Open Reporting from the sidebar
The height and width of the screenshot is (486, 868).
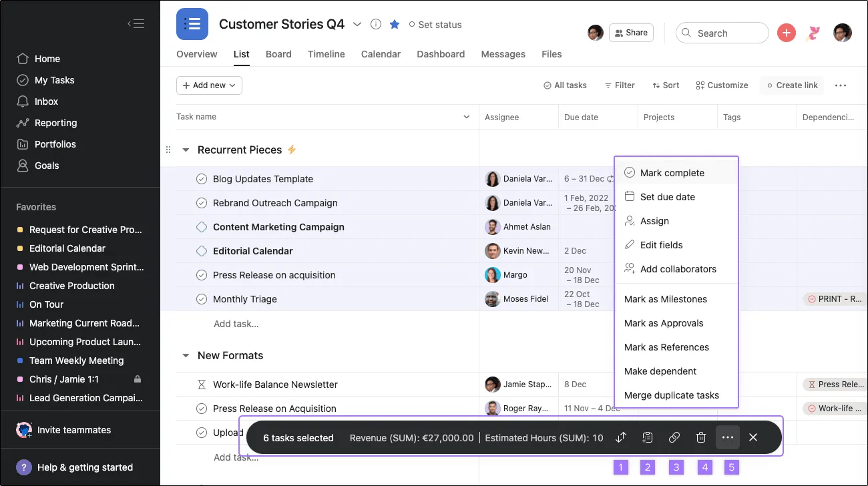coord(54,123)
